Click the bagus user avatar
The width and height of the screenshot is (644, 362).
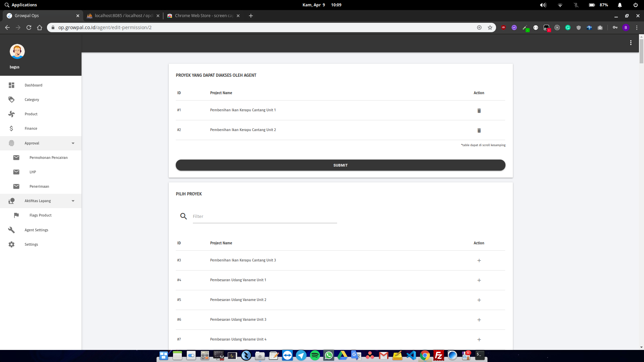coord(17,51)
